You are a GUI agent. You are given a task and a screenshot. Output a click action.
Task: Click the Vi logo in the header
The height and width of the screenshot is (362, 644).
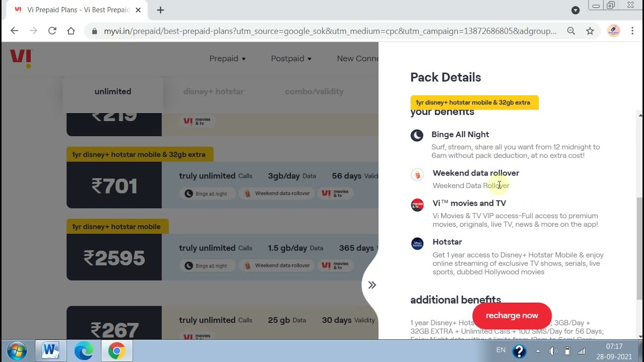click(21, 58)
